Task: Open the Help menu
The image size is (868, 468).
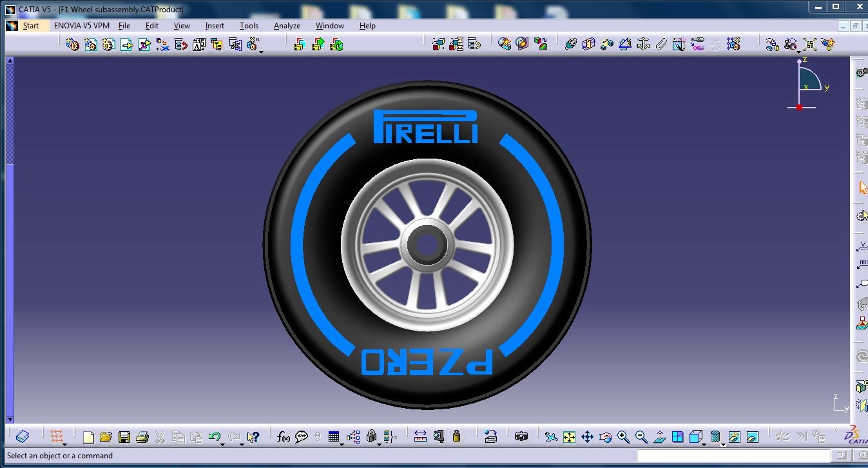Action: [x=367, y=26]
